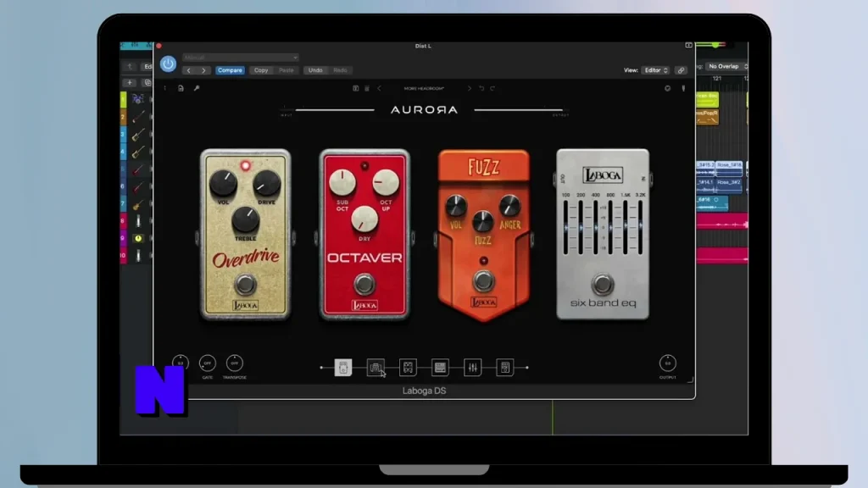Select drum kit track 1 icon
This screenshot has height=488, width=868.
[138, 100]
